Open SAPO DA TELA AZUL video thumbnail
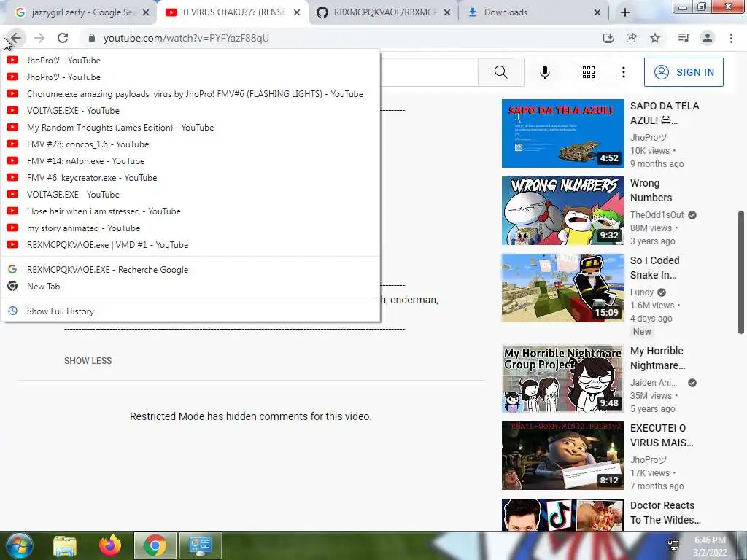The image size is (747, 560). pyautogui.click(x=562, y=133)
